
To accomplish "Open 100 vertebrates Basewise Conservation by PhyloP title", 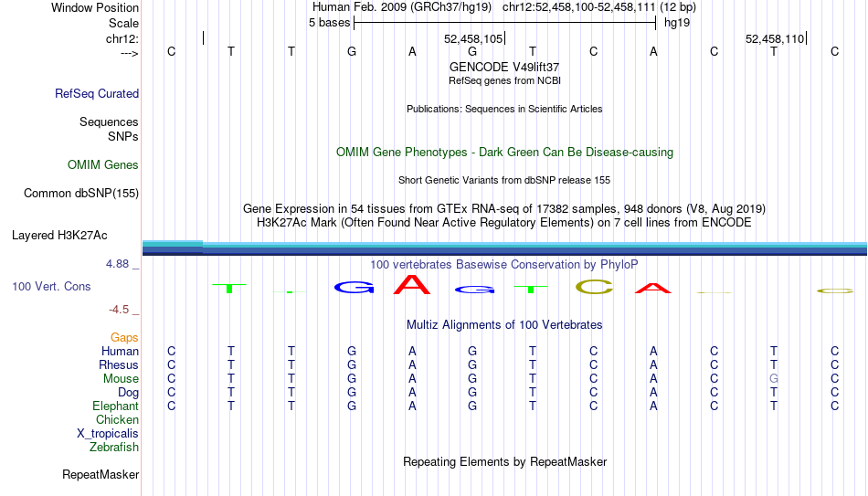I will (504, 265).
